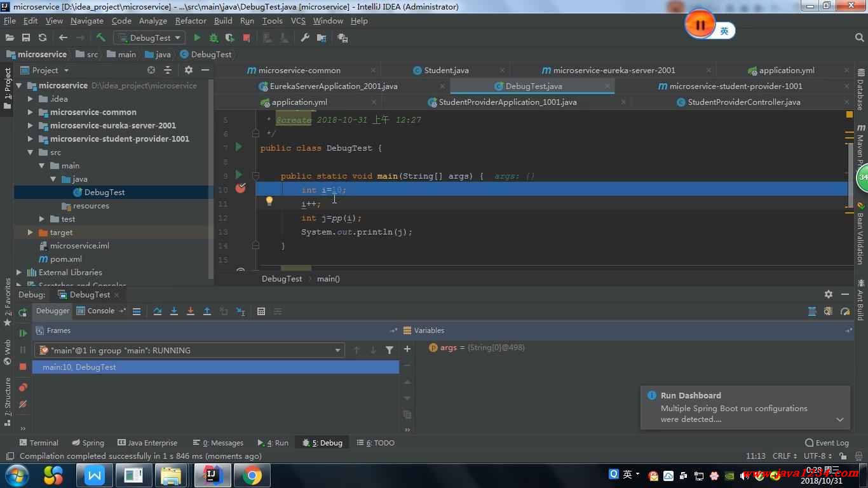Image resolution: width=868 pixels, height=488 pixels.
Task: Navigate back with the left arrow
Action: click(63, 38)
